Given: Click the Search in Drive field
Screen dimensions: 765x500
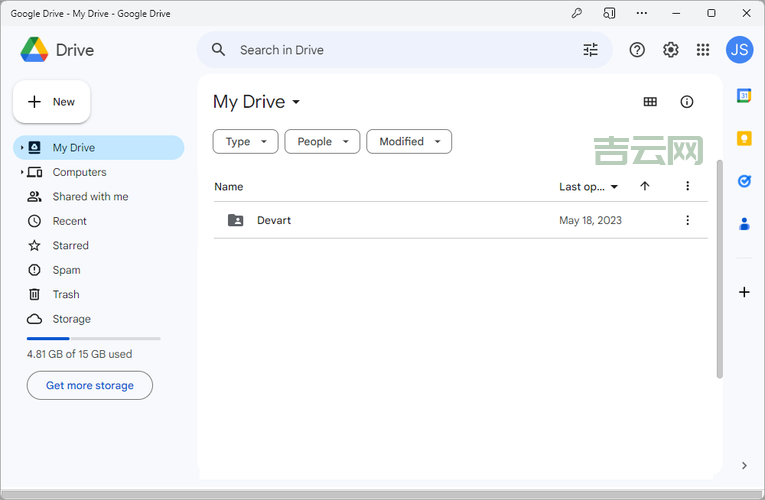Looking at the screenshot, I should [400, 50].
